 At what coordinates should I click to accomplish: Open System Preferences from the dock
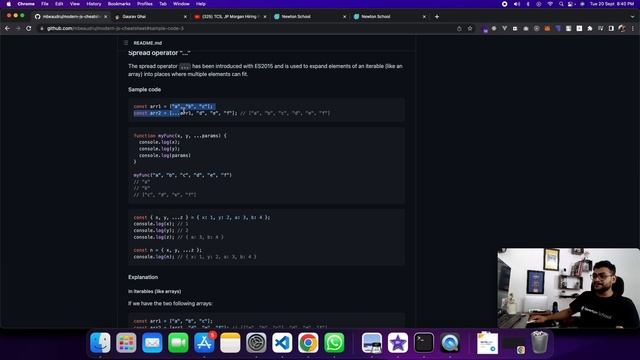point(256,342)
